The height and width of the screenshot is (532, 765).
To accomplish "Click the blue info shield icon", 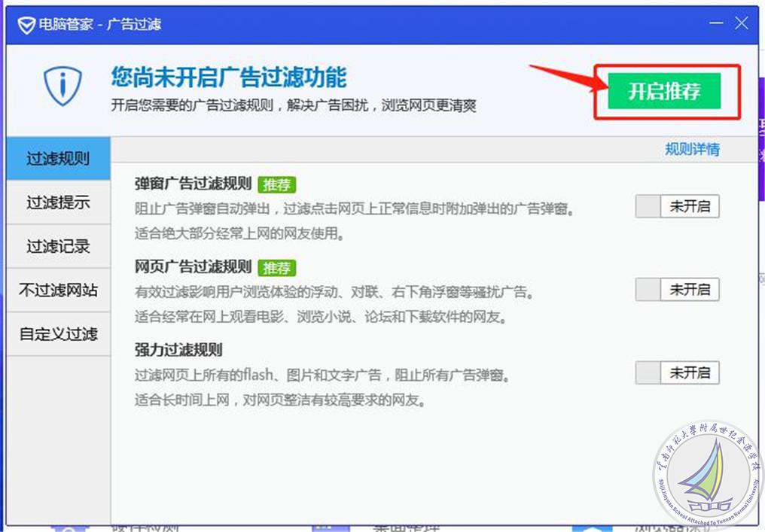I will point(62,85).
